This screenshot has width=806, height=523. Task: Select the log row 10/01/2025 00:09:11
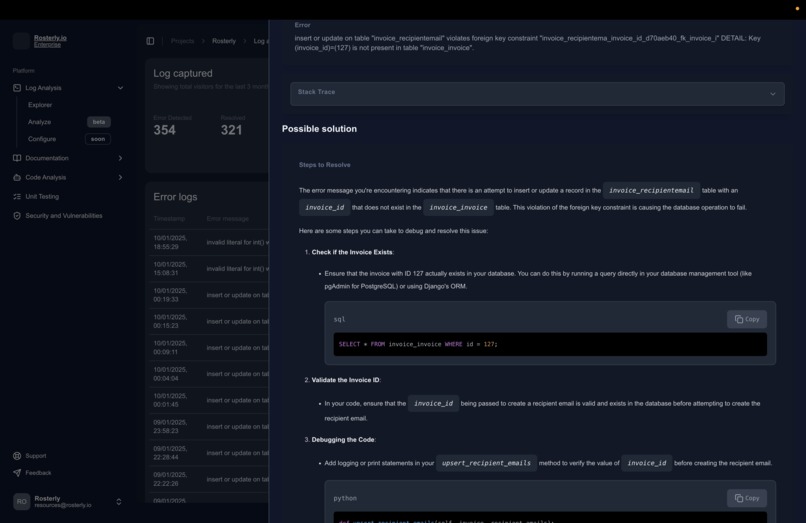point(209,348)
